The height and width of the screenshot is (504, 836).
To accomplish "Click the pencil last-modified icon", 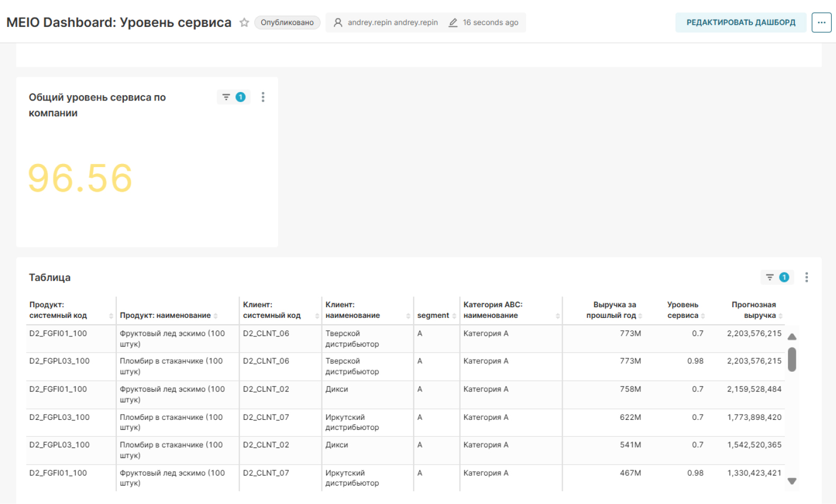I will pyautogui.click(x=453, y=22).
